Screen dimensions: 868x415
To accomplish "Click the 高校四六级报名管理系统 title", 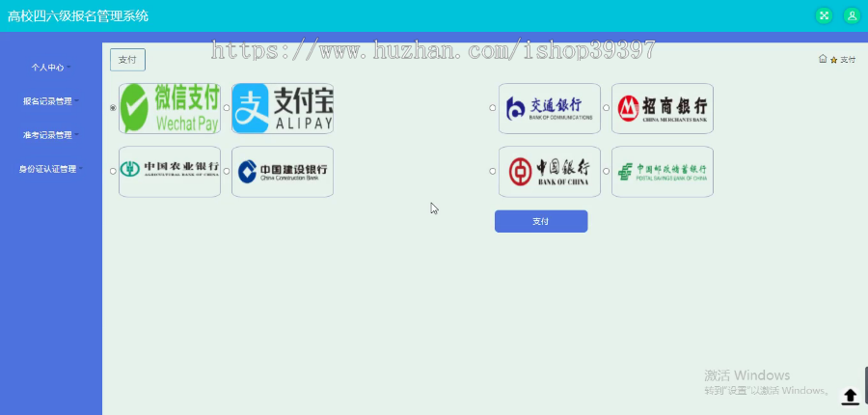I will point(77,16).
